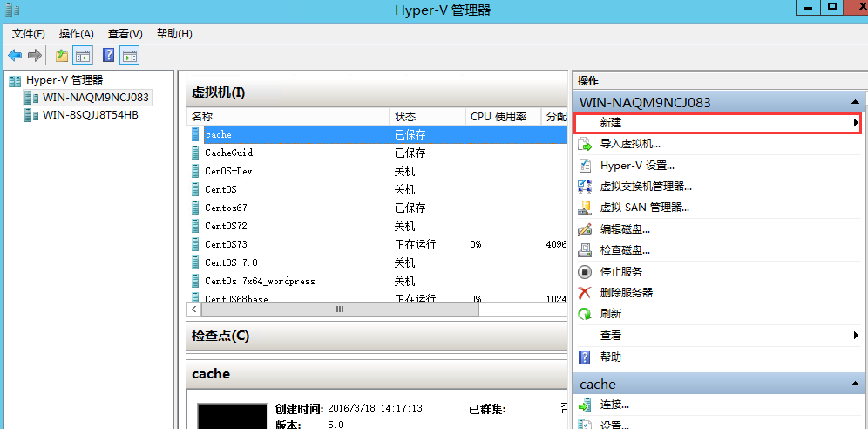Click the Up one level folder icon

tap(62, 55)
